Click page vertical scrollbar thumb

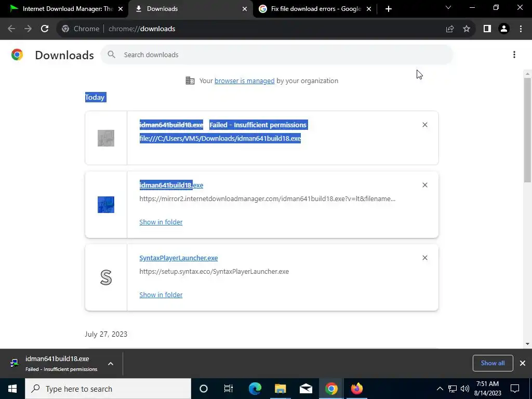(x=528, y=130)
